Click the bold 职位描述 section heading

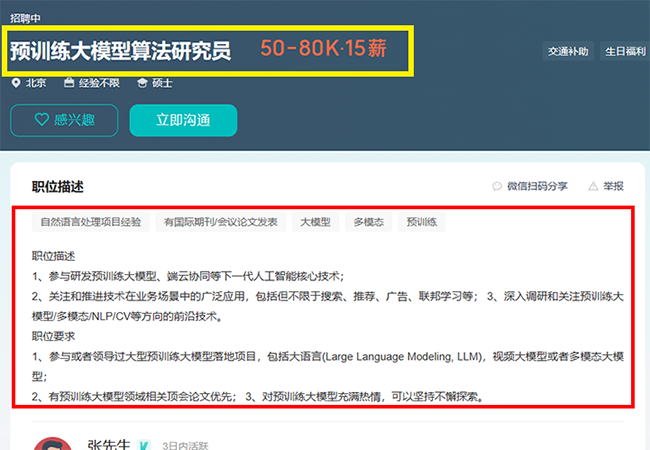58,187
